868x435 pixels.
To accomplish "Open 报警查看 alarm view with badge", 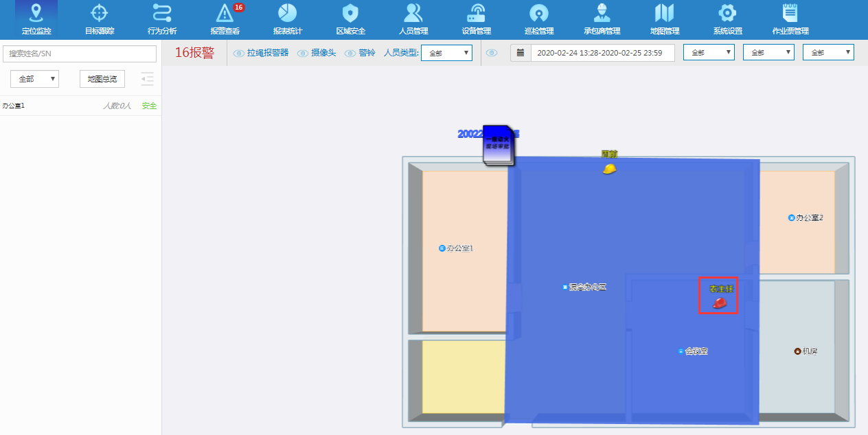I will click(225, 19).
